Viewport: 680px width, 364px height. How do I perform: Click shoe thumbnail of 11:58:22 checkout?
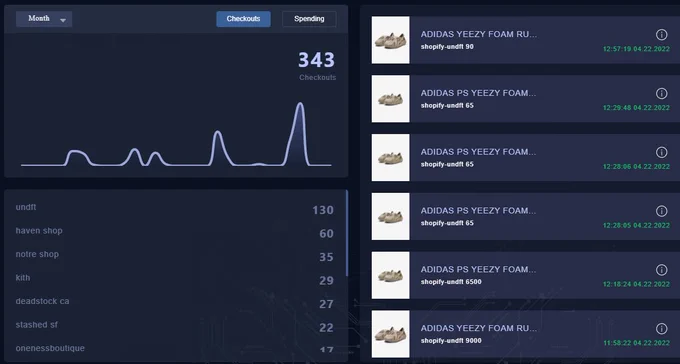(x=390, y=334)
